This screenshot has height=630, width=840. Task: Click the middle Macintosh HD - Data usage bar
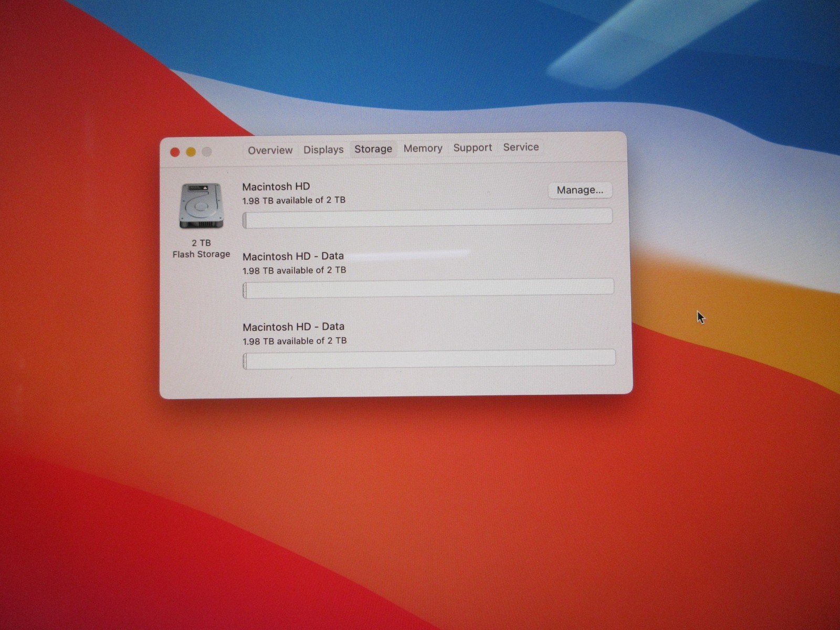pyautogui.click(x=428, y=288)
